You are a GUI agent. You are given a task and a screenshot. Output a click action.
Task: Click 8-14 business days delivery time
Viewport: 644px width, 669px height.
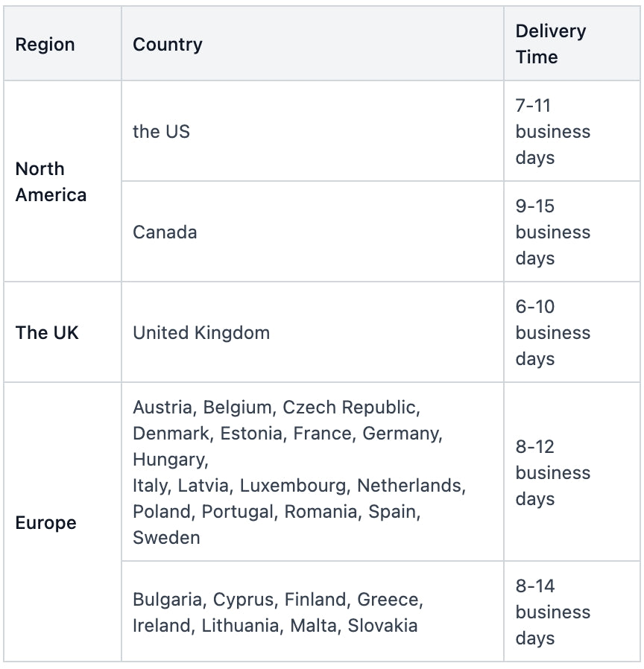point(552,612)
